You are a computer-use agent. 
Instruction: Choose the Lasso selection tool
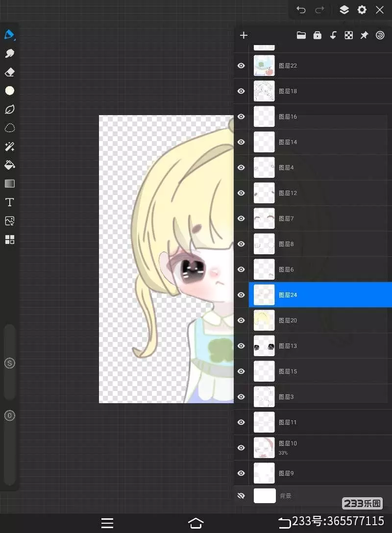pyautogui.click(x=10, y=128)
